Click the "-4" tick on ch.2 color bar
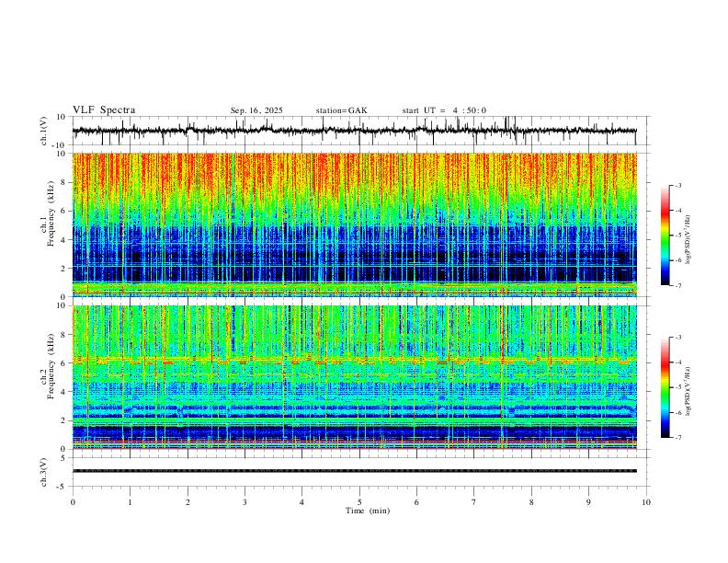Image resolution: width=728 pixels, height=563 pixels. coord(677,362)
